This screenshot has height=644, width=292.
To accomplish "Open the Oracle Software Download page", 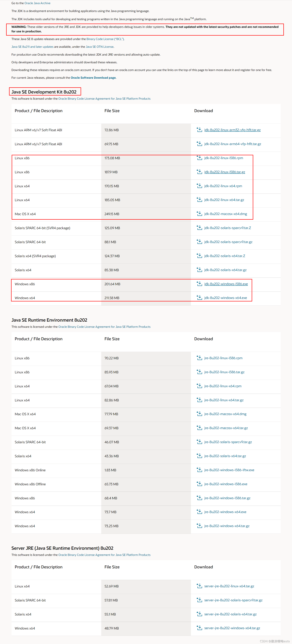I will pos(93,77).
